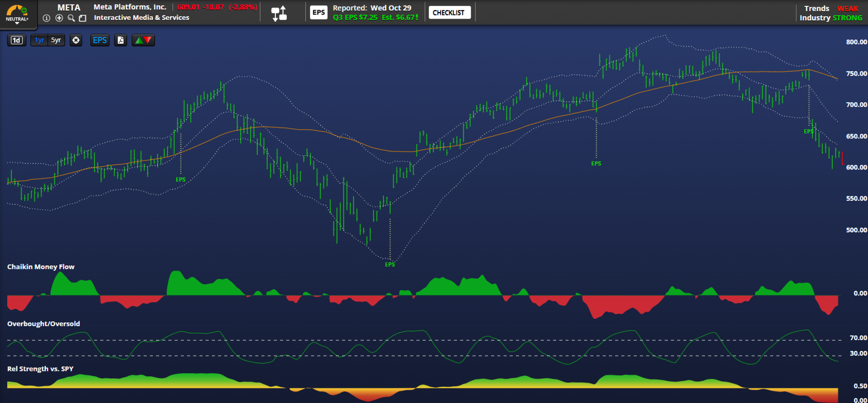Viewport: 868px width, 403px height.
Task: Select the 1yr timeframe tab
Action: (x=39, y=40)
